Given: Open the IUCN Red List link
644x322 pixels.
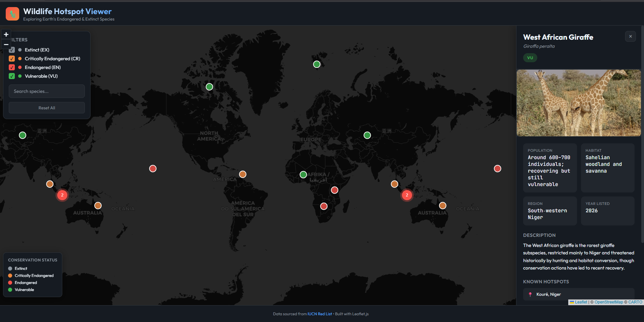Looking at the screenshot, I should tap(319, 314).
